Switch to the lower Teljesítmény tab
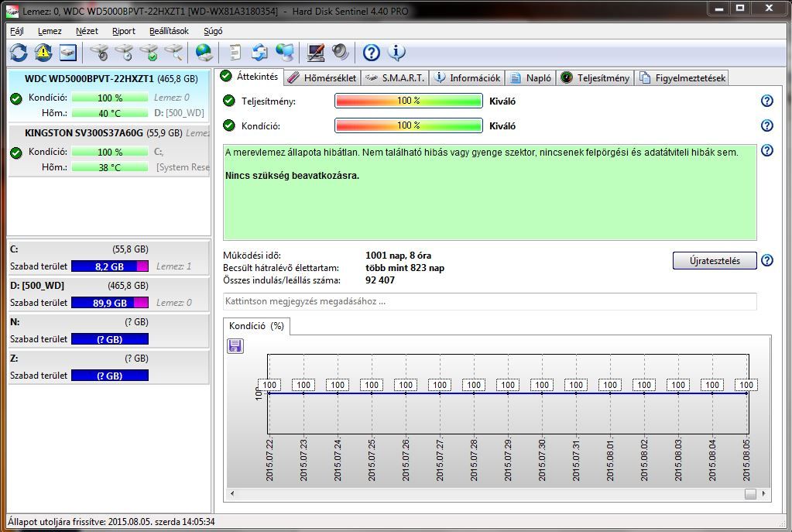Viewport: 792px width, 532px height. [595, 77]
